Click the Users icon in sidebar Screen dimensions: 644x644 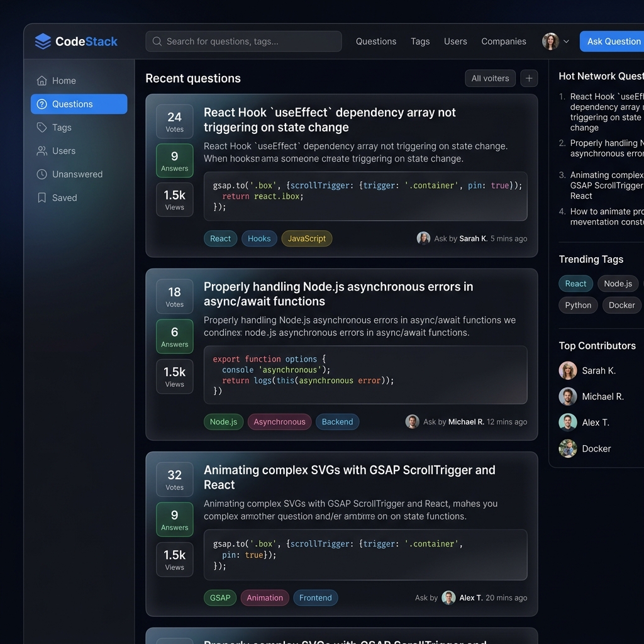[42, 151]
